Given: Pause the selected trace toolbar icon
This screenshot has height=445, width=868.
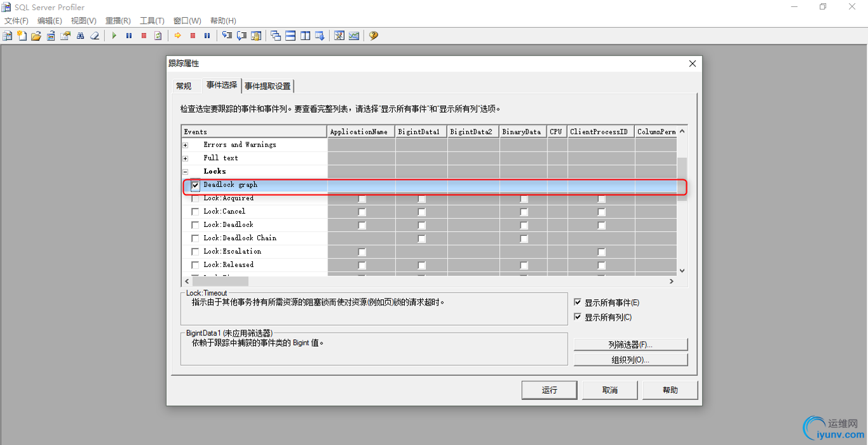Looking at the screenshot, I should pos(129,35).
